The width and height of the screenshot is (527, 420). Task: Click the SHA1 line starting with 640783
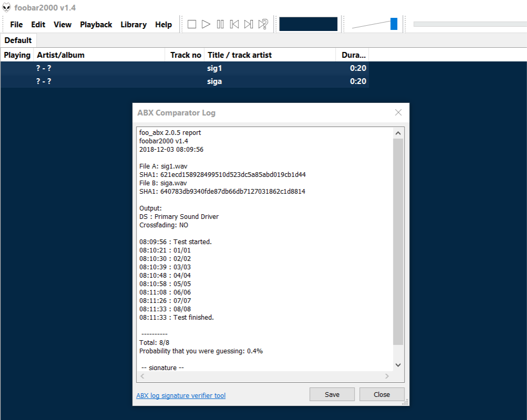coord(222,192)
